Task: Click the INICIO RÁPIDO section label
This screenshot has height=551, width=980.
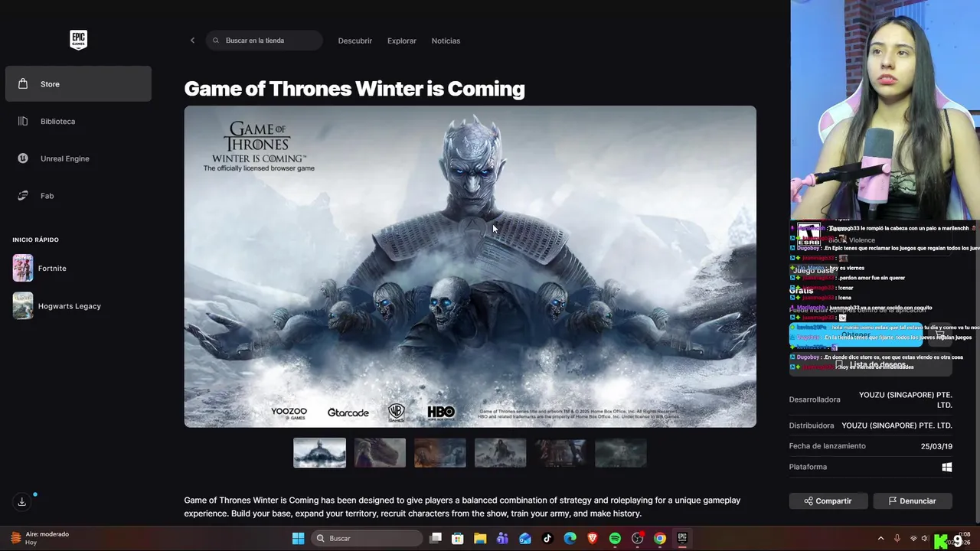Action: (x=35, y=240)
